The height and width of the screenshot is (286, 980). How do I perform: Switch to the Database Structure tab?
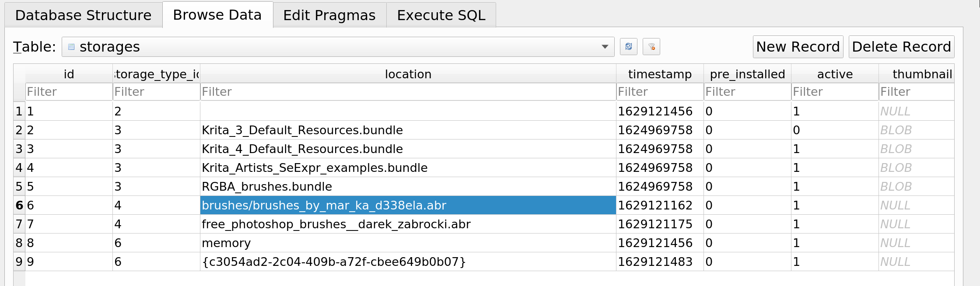[83, 15]
